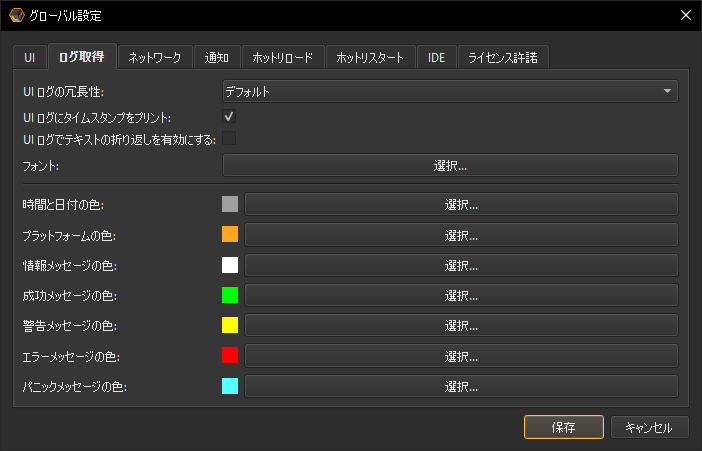The width and height of the screenshot is (702, 451).
Task: Click the キャンセル button
Action: click(649, 427)
